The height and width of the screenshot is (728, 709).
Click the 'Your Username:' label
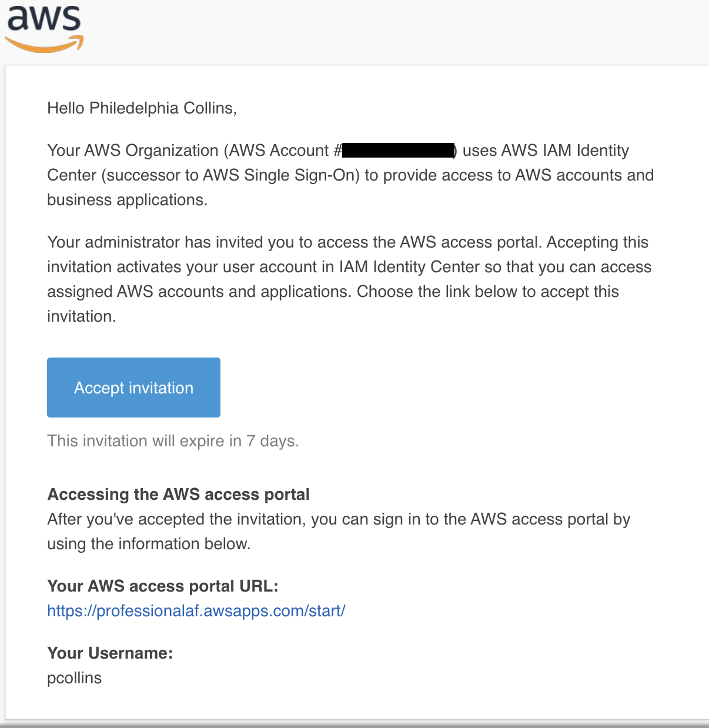pyautogui.click(x=110, y=653)
